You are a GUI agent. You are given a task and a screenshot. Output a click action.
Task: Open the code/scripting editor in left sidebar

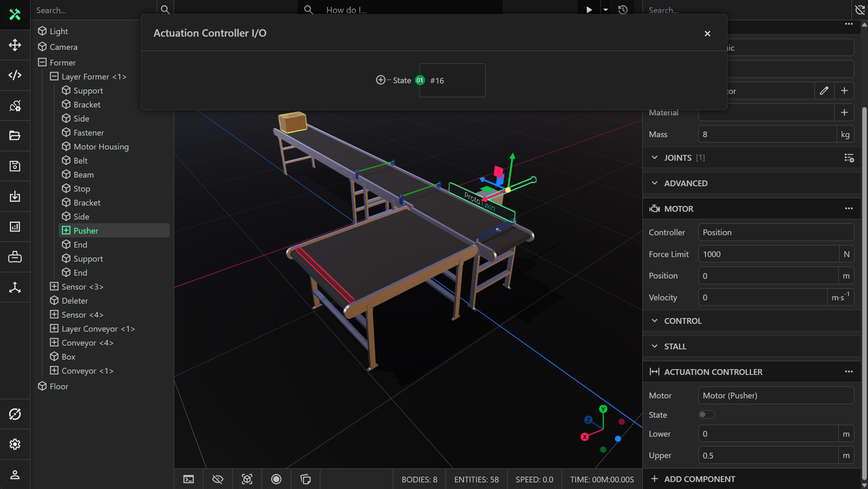tap(15, 75)
